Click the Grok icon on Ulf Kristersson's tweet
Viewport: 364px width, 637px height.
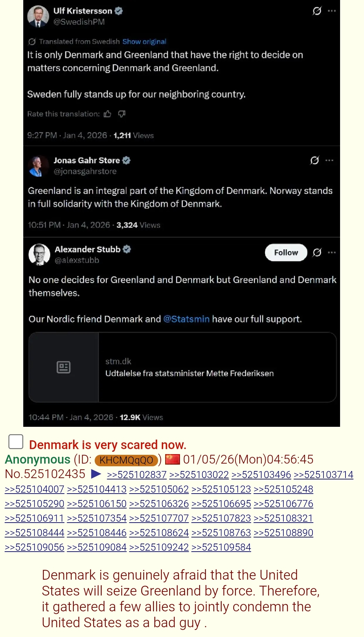pyautogui.click(x=317, y=11)
